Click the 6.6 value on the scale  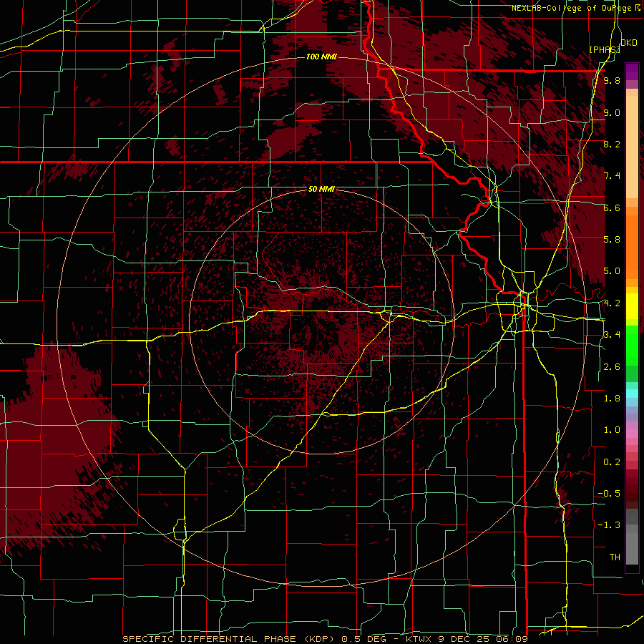tap(612, 208)
